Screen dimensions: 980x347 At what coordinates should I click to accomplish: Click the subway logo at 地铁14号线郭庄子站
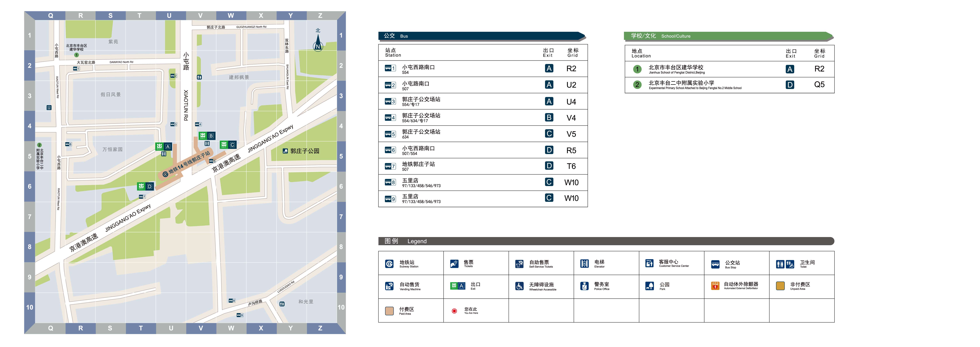pyautogui.click(x=165, y=174)
